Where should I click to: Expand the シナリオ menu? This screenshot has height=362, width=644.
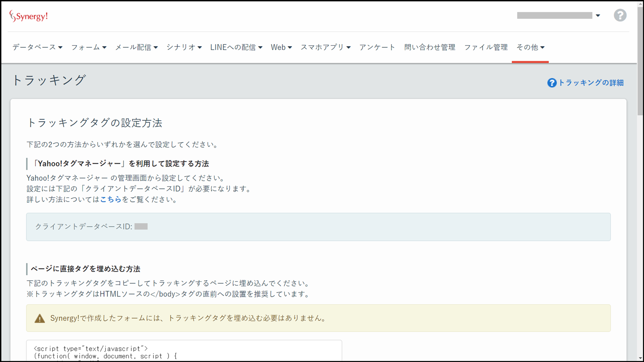(184, 47)
